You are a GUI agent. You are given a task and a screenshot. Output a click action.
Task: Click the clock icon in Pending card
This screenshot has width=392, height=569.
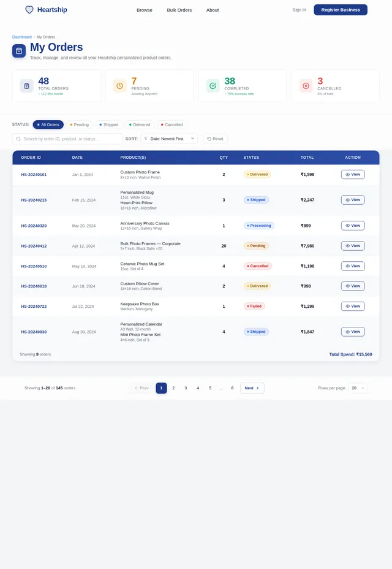[x=119, y=86]
